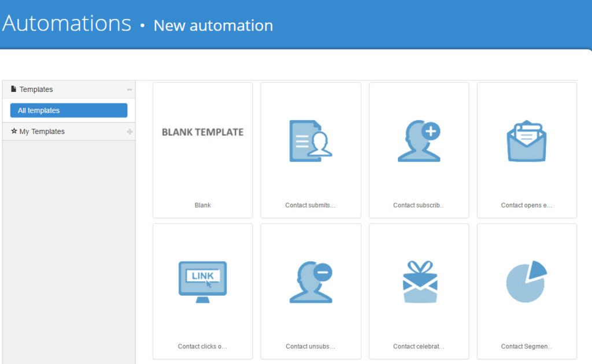Click the "Contact submits..." caption
This screenshot has width=592, height=364.
[x=310, y=205]
